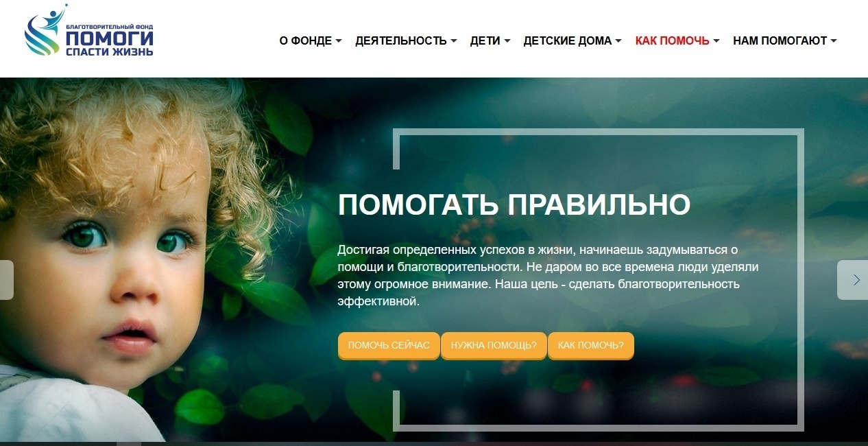Open the ДЕЯТЕЛЬНОСТЬ menu caret

(453, 41)
